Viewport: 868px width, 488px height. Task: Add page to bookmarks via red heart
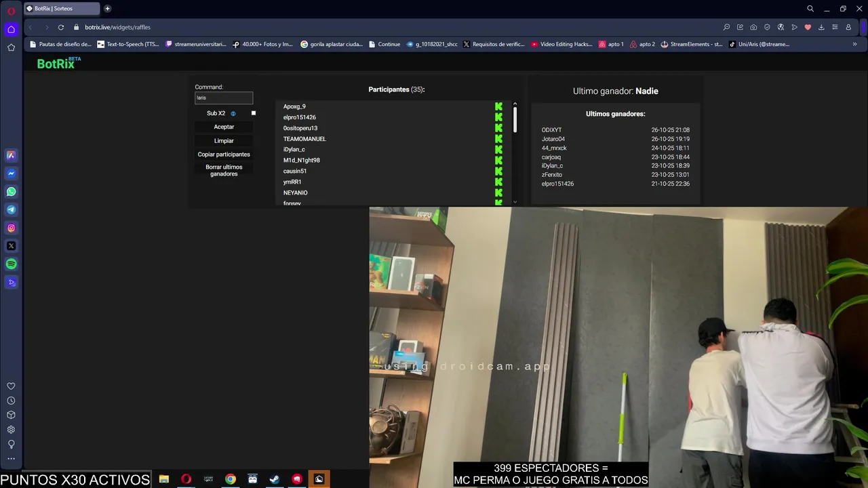click(x=808, y=27)
